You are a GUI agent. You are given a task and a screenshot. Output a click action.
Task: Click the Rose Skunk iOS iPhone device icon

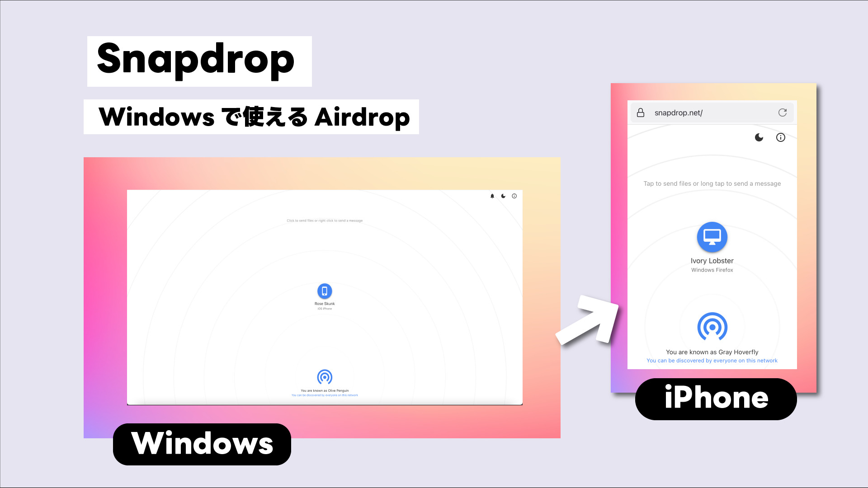(x=324, y=291)
